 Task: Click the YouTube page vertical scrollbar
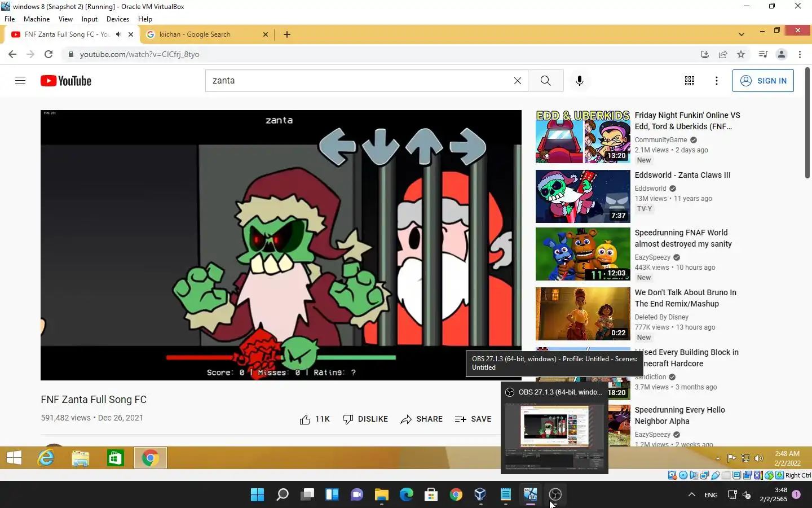807,123
